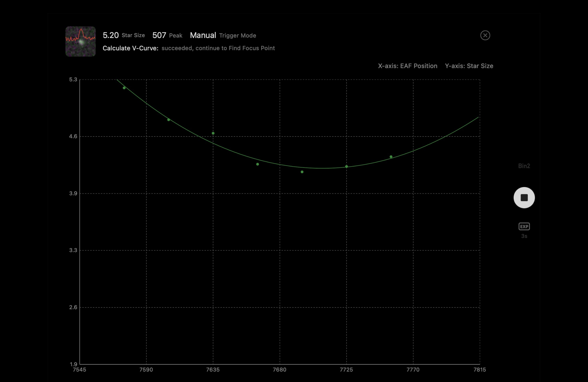Click the 'continue to Find Focus Point' message
588x382 pixels.
(x=235, y=48)
